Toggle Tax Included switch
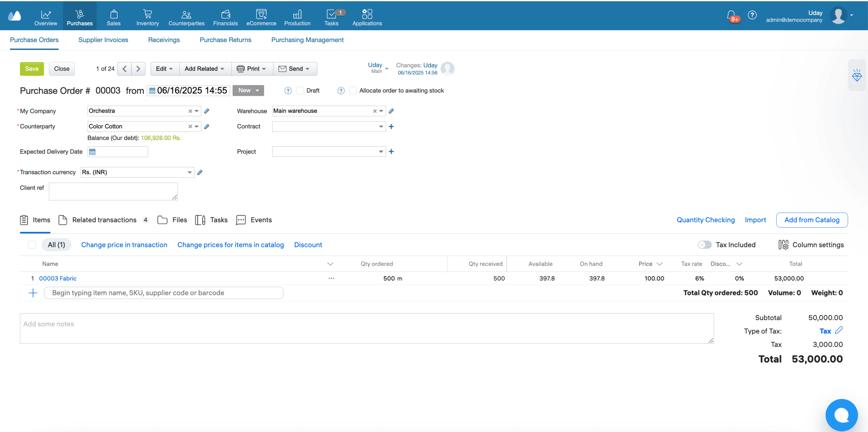The height and width of the screenshot is (432, 868). (705, 245)
